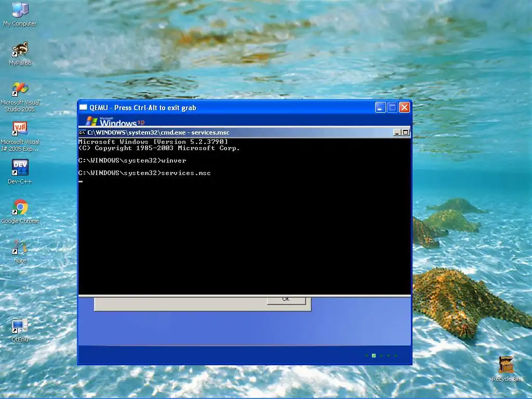Click the Copyright 1985-2003 Microsoft Corp. line
The height and width of the screenshot is (399, 532).
coord(159,148)
